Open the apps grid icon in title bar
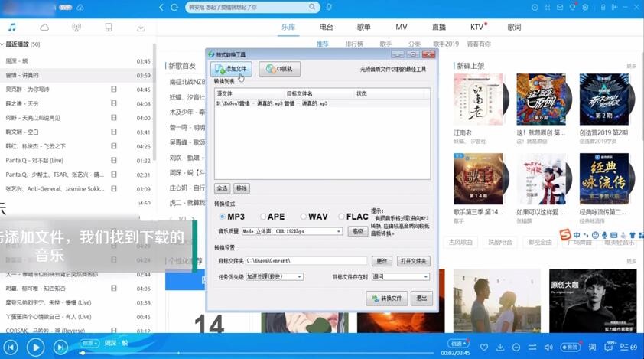The image size is (644, 359). coord(547,8)
